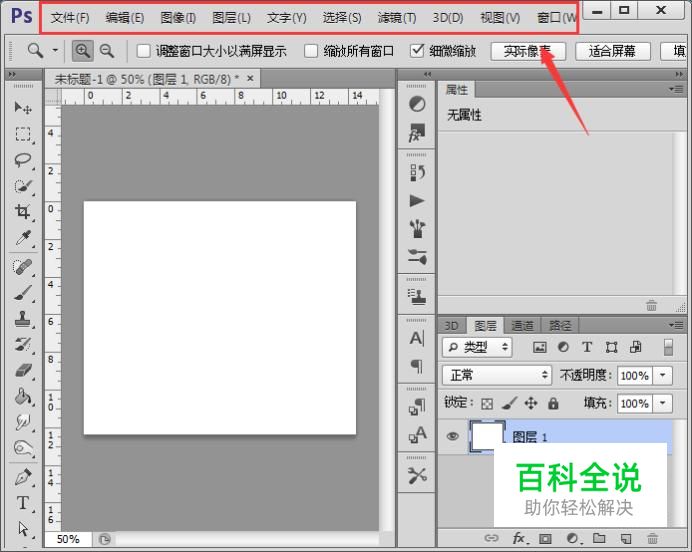Toggle lock image pixels brush icon
The image size is (692, 552).
coord(509,403)
